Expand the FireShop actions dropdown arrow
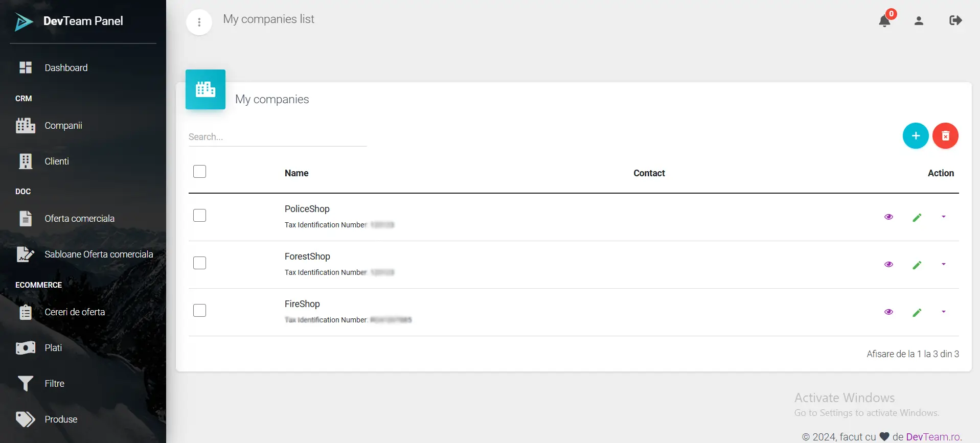Image resolution: width=980 pixels, height=443 pixels. click(x=943, y=312)
